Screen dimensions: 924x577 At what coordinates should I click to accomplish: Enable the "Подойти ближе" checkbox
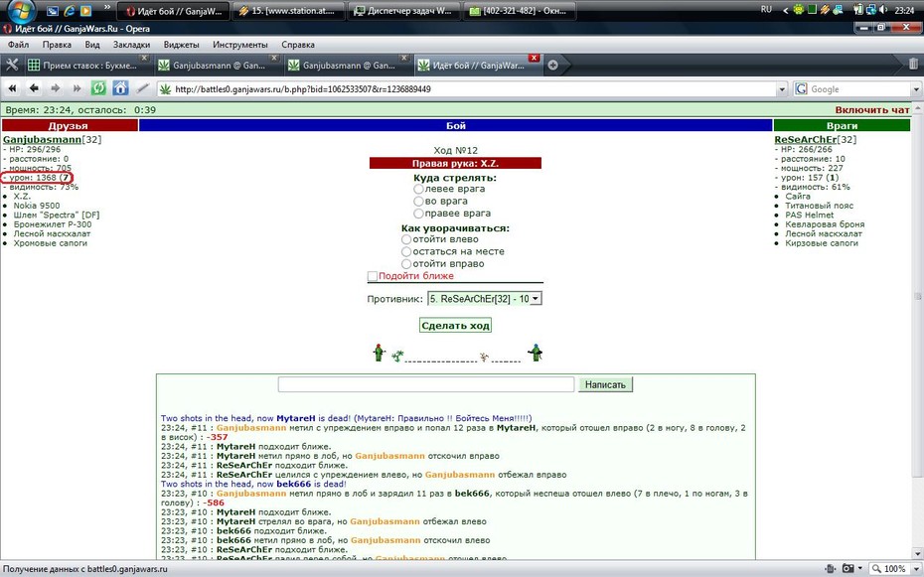click(372, 276)
